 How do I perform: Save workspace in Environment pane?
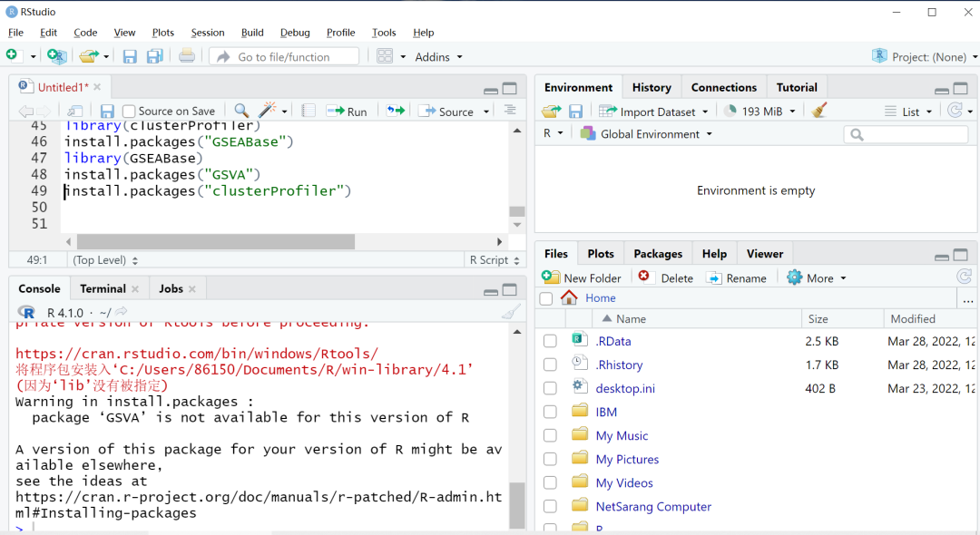575,112
